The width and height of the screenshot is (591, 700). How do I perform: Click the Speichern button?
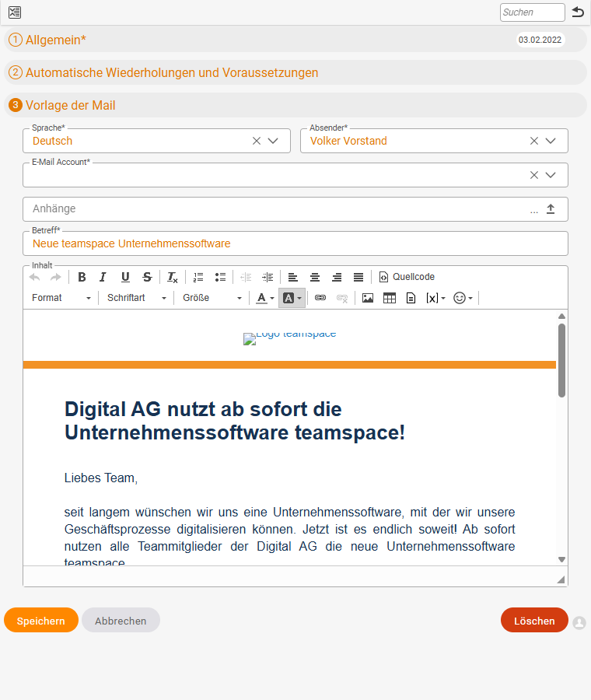point(41,620)
